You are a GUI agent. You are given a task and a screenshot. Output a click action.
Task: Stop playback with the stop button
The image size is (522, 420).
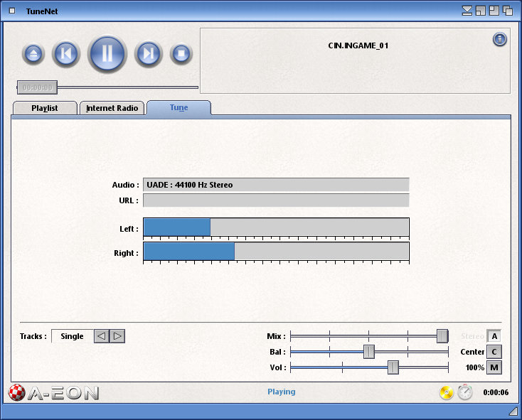(x=181, y=53)
